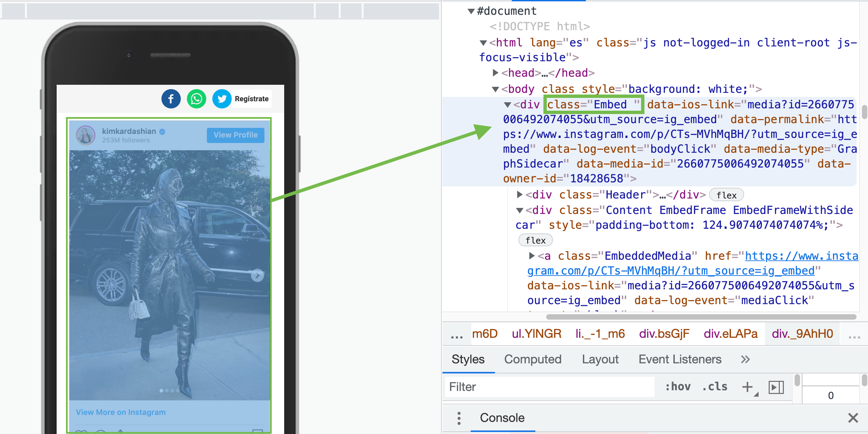Click the Twitter share icon
The width and height of the screenshot is (868, 434).
[222, 99]
